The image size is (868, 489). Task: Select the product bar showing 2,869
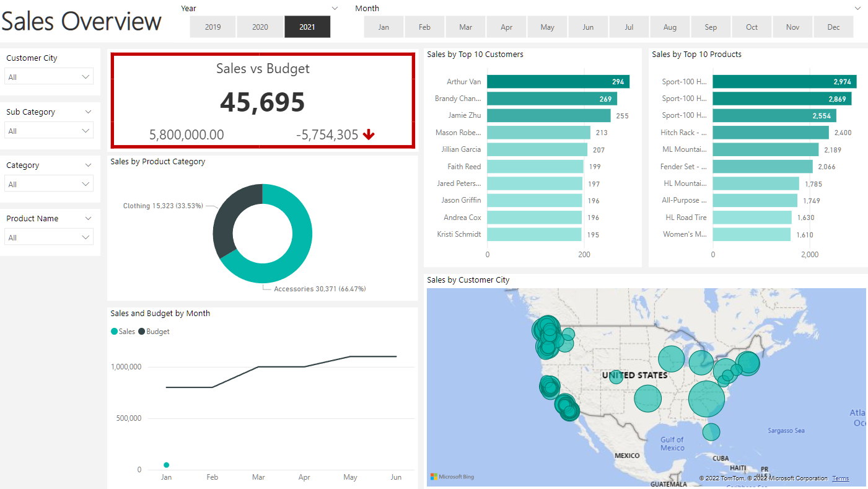click(x=782, y=99)
